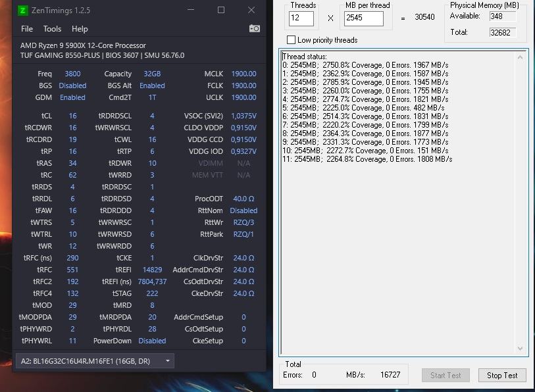
Task: Click the VDDG IOD value 0,9327V
Action: click(243, 151)
